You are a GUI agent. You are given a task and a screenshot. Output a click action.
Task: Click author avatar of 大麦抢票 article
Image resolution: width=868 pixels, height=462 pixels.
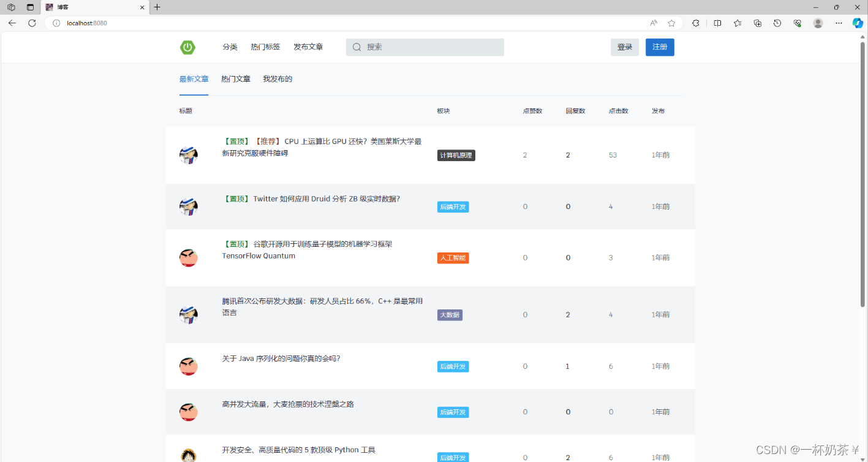click(x=189, y=412)
